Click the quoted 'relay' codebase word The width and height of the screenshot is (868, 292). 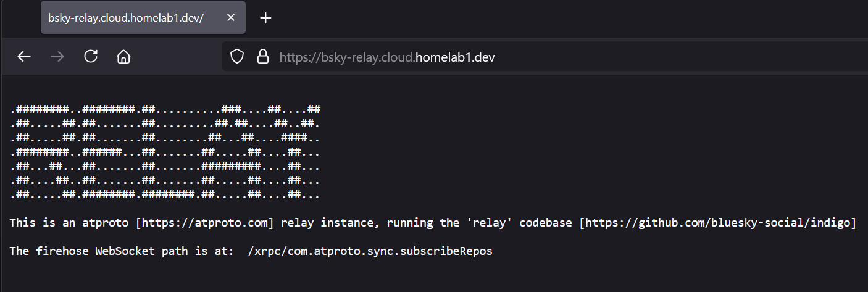coord(490,223)
